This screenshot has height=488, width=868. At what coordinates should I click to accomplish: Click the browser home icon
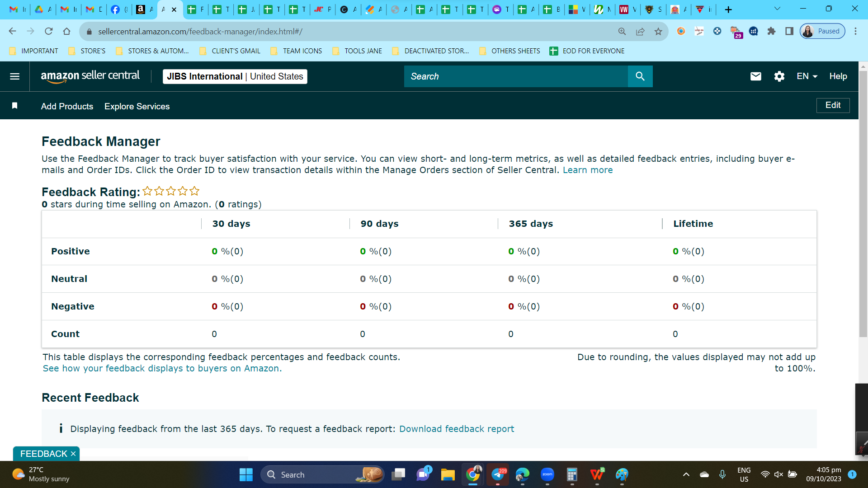coord(66,31)
